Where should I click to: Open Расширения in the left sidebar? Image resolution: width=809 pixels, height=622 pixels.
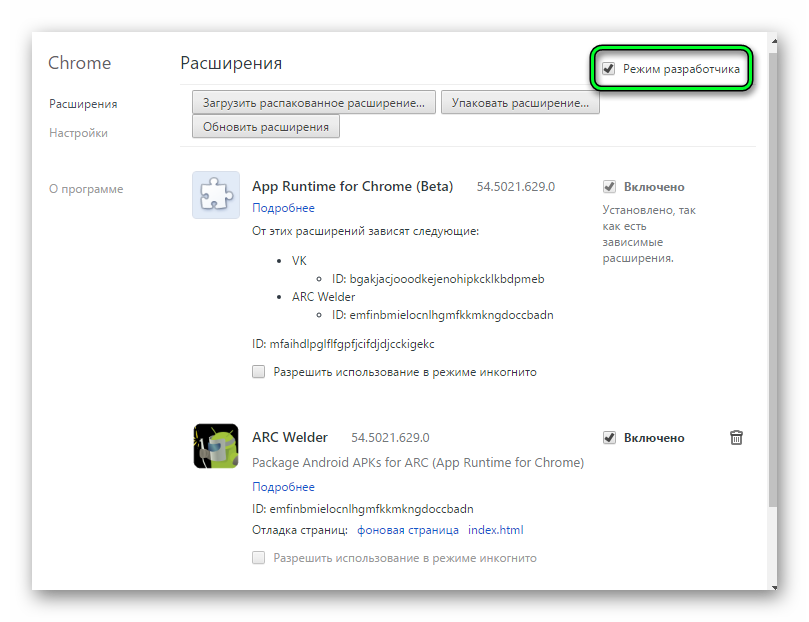[x=83, y=104]
